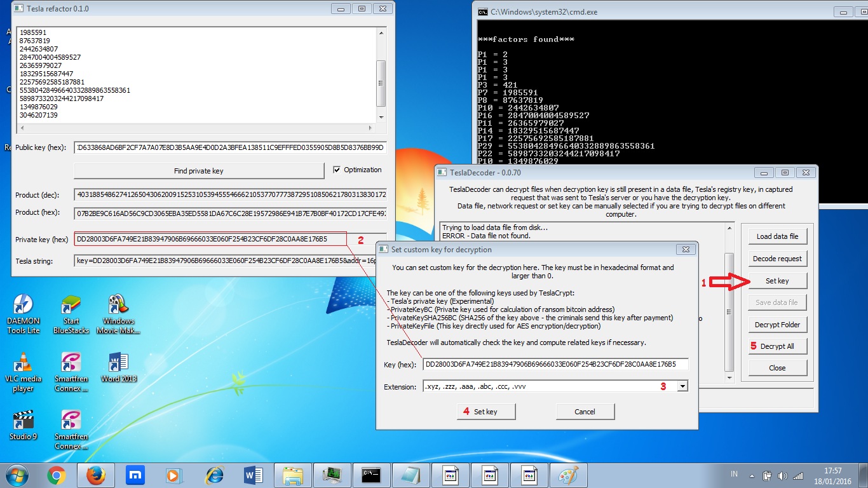Open Windows Media Player taskbar icon
Image resolution: width=868 pixels, height=488 pixels.
click(x=173, y=475)
